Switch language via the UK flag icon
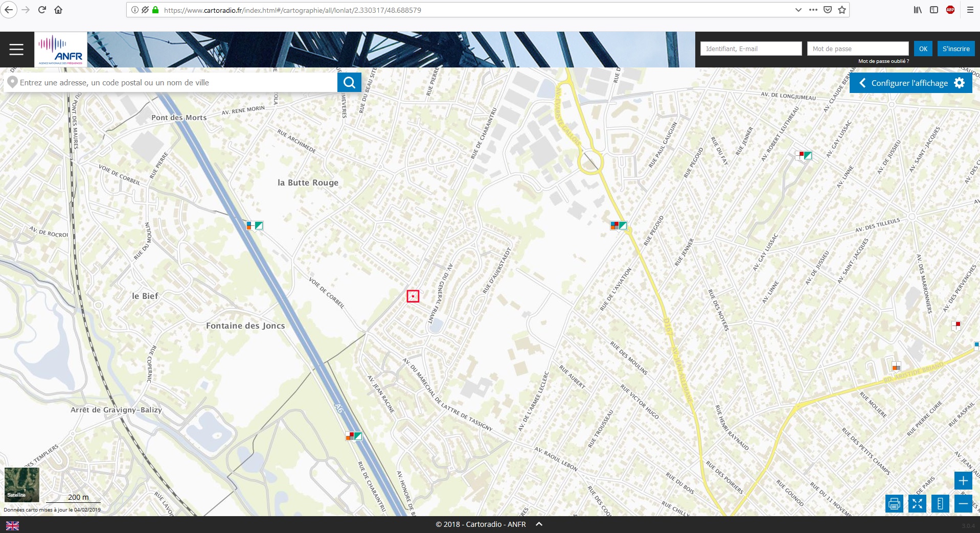The height and width of the screenshot is (533, 980). (12, 525)
